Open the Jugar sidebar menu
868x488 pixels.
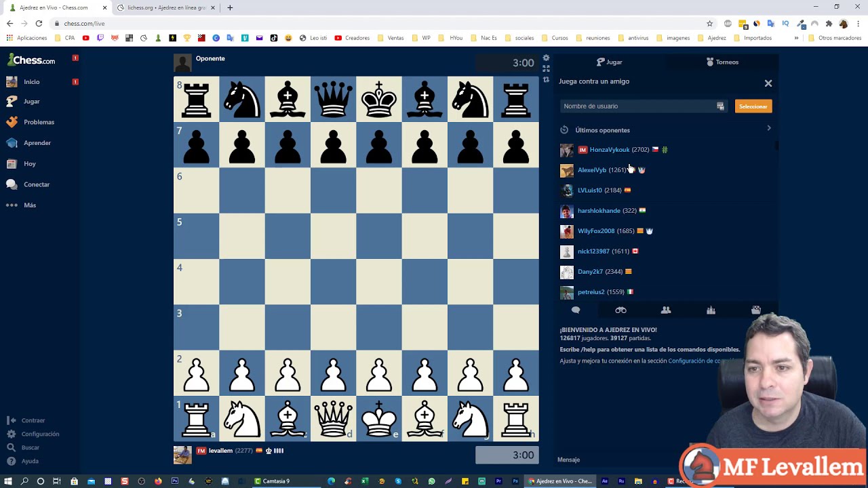31,101
